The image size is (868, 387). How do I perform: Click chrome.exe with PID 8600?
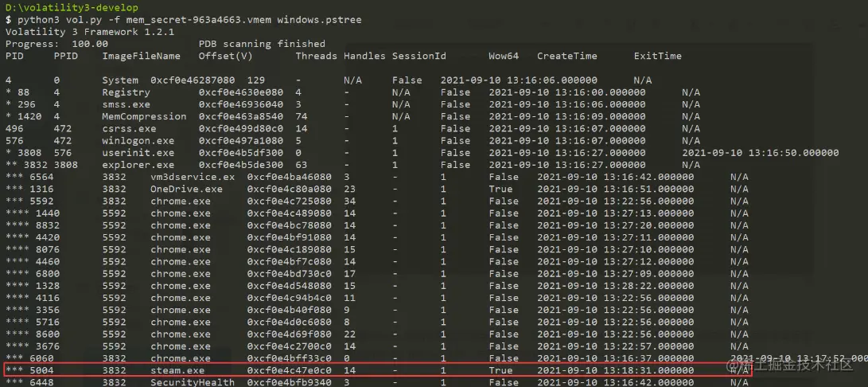click(x=181, y=334)
